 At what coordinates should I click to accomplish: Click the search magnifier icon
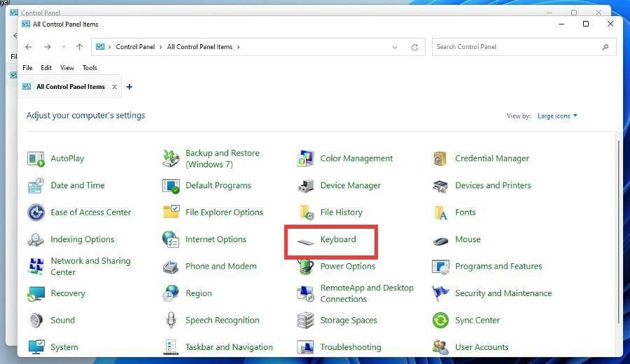tap(605, 47)
